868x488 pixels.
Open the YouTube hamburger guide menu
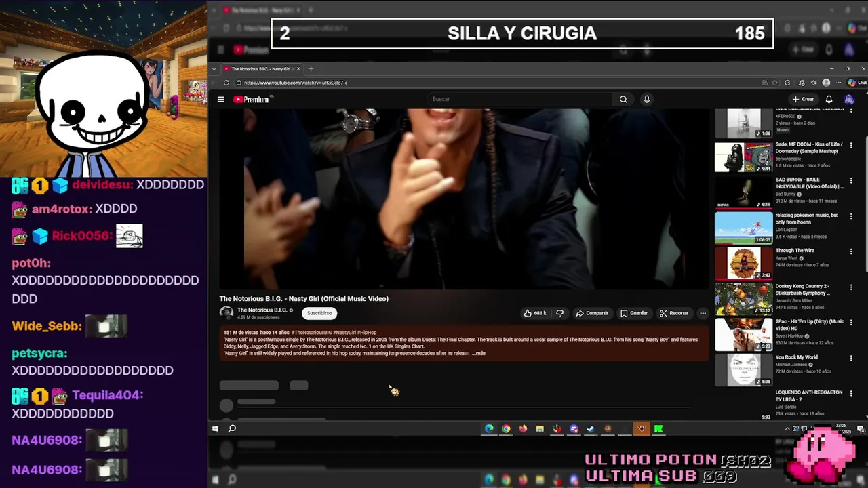click(220, 99)
